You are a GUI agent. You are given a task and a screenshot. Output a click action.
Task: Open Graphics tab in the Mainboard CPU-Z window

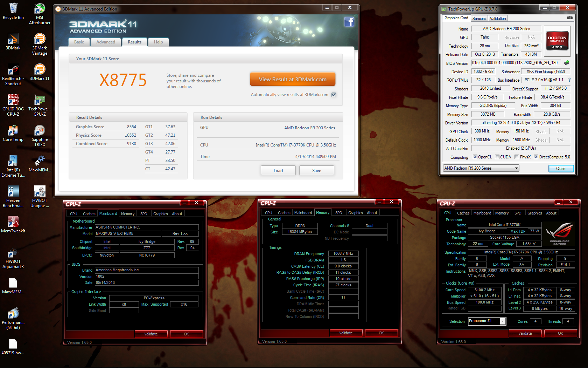(160, 214)
